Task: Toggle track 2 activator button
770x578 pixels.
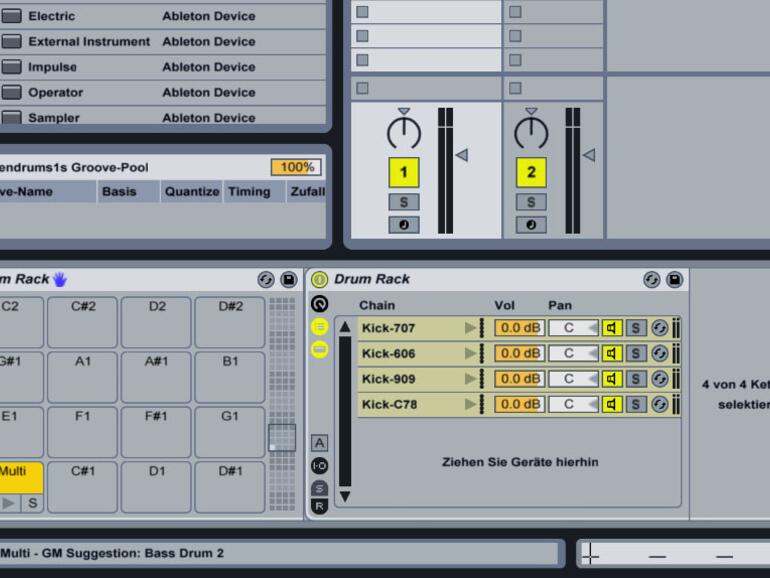Action: pos(531,172)
